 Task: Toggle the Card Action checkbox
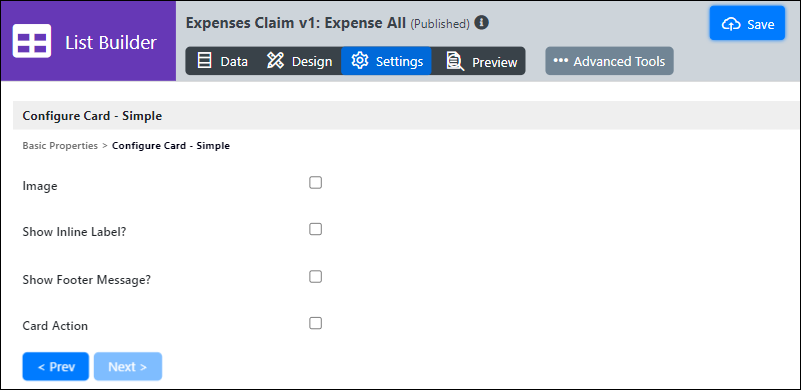(x=316, y=323)
